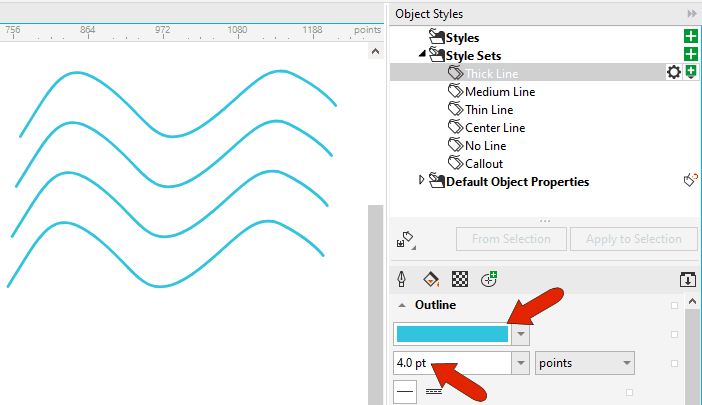Add new style set with plus icon
This screenshot has height=405, width=702.
coord(690,55)
